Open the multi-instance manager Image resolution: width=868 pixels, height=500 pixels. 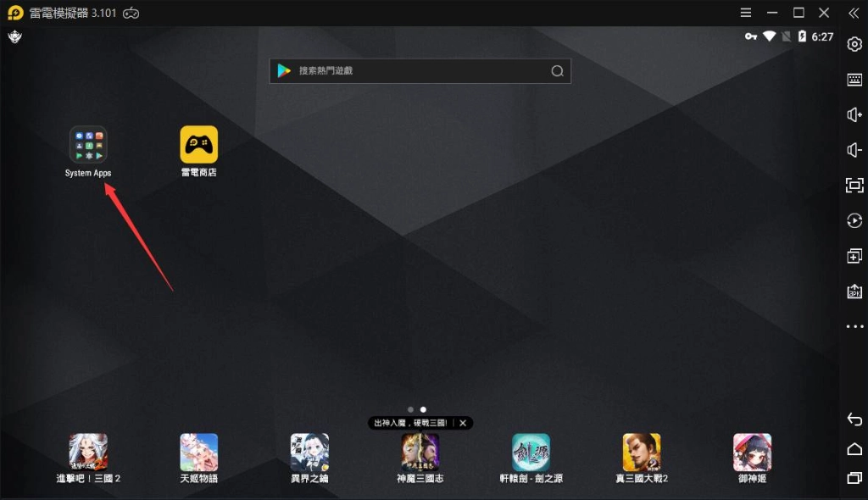coord(854,256)
